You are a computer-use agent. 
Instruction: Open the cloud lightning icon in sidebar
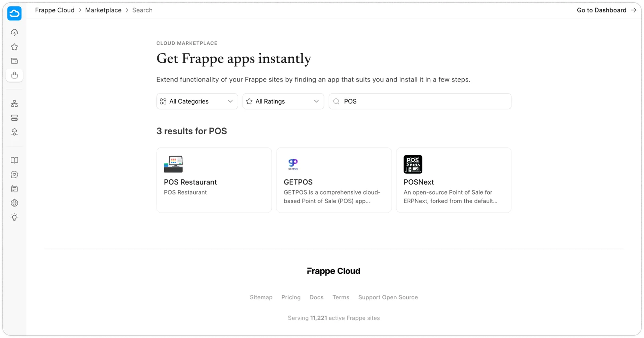pyautogui.click(x=14, y=32)
